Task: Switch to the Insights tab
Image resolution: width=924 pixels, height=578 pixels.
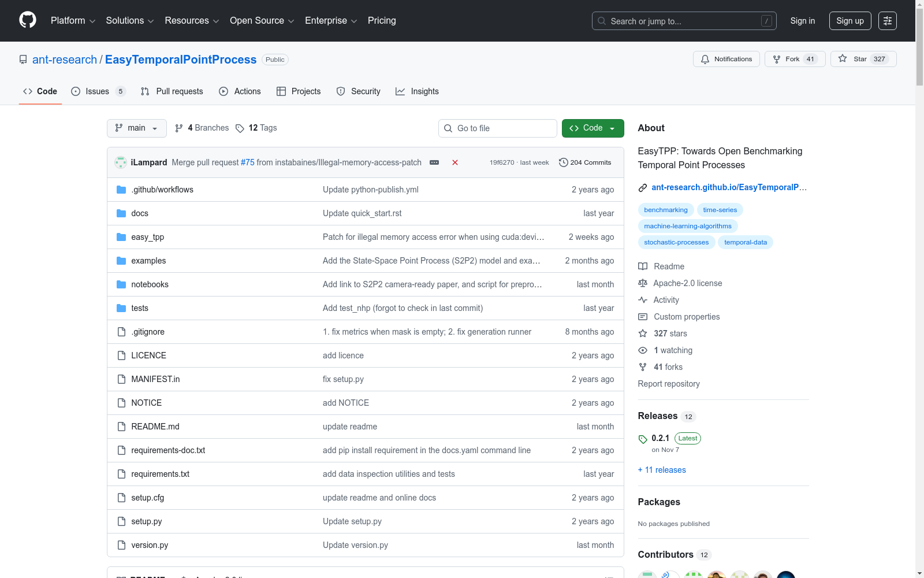Action: [x=417, y=91]
